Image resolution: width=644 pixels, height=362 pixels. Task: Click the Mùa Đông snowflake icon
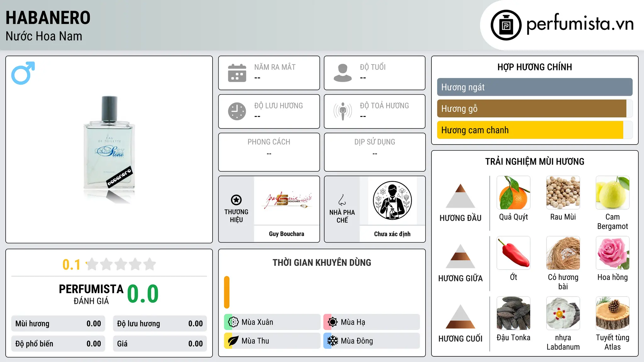coord(333,341)
